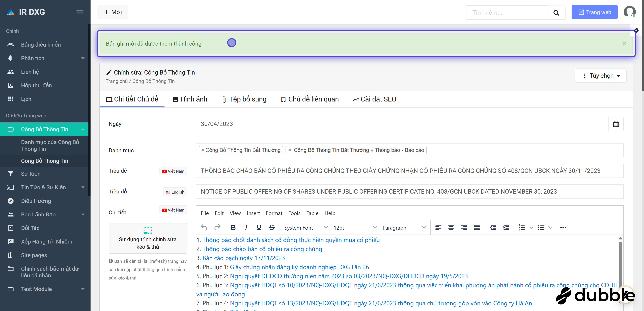The image size is (644, 311).
Task: Open the date picker calendar icon
Action: 616,124
